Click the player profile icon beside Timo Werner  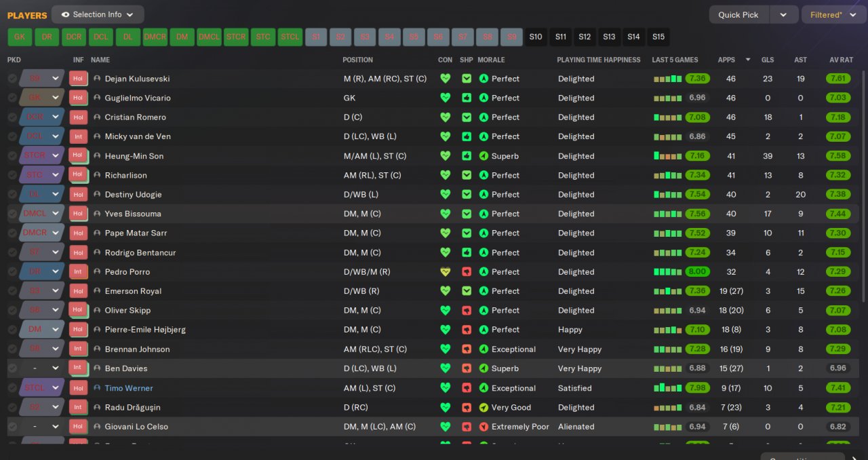coord(97,388)
